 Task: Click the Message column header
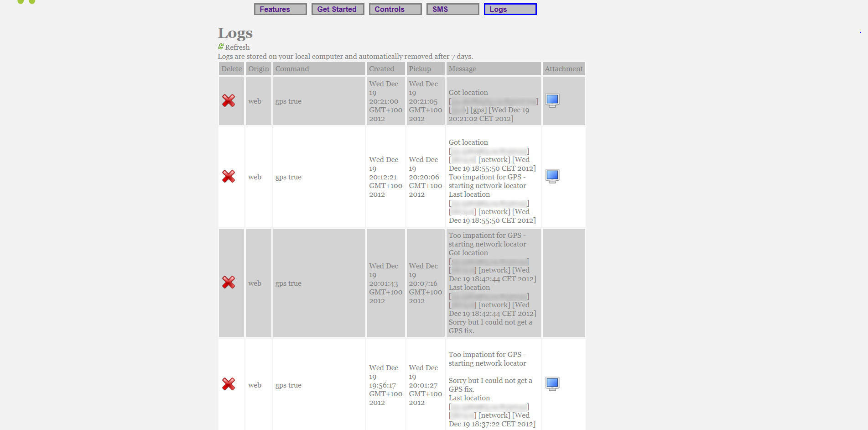click(462, 69)
